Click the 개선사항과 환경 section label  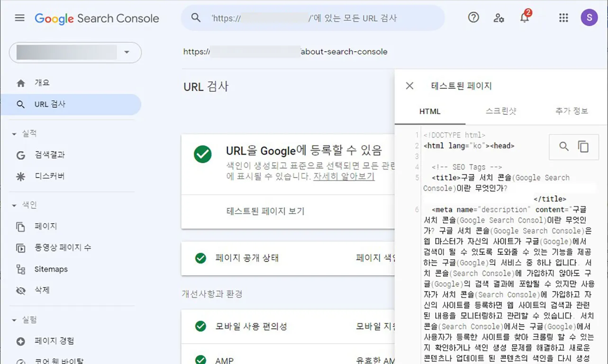pos(212,294)
